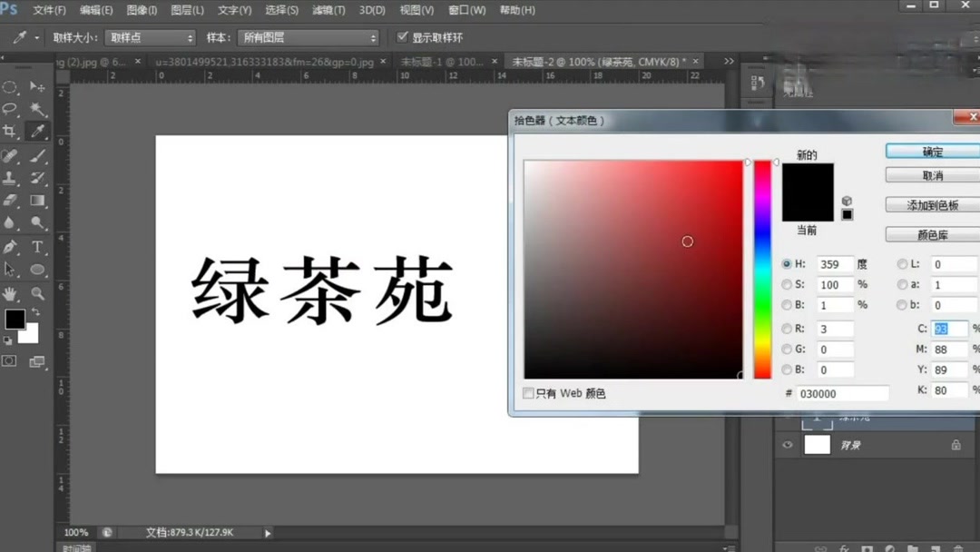This screenshot has width=980, height=552.
Task: Select the Crop tool
Action: [x=10, y=131]
